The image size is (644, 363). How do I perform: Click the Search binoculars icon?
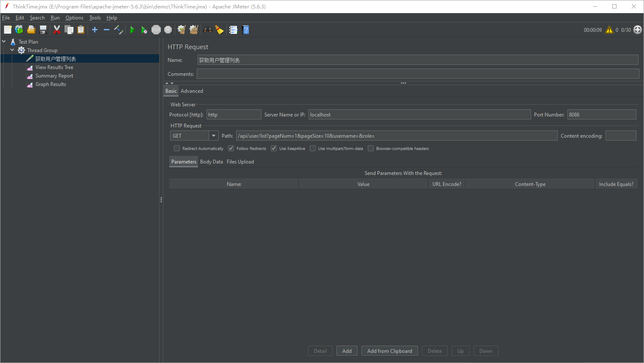coord(208,30)
